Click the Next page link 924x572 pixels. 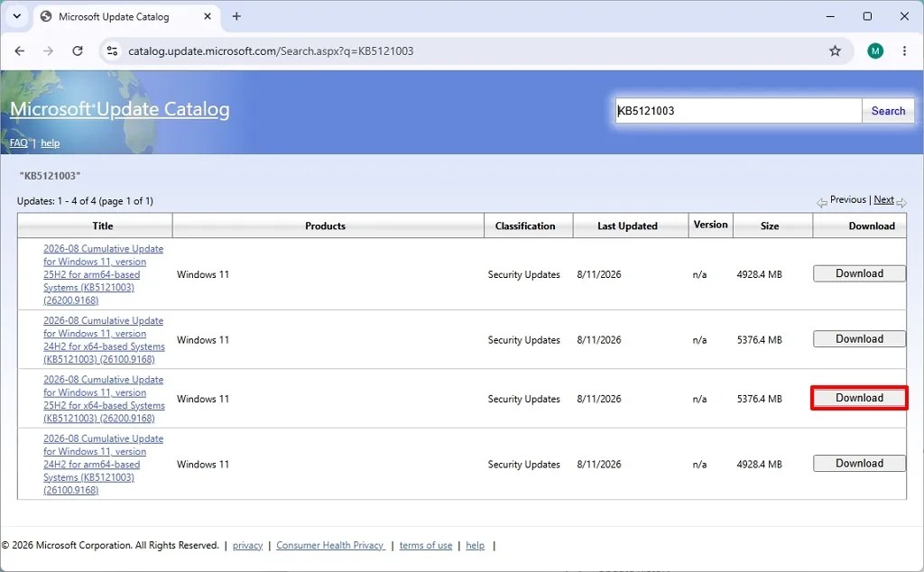tap(883, 199)
